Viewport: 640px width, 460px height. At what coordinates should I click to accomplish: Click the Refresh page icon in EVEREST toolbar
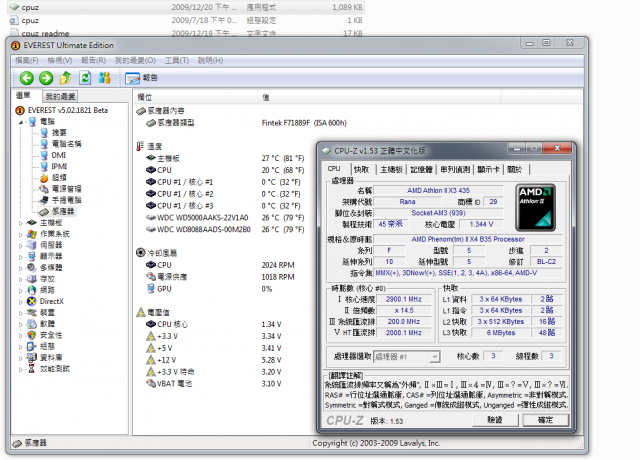coord(85,78)
